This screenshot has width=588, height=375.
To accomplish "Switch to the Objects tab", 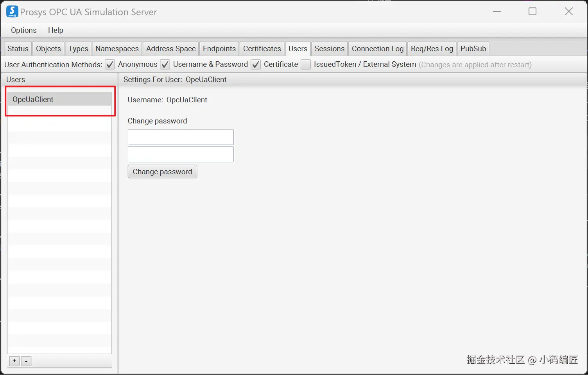I will [x=48, y=48].
